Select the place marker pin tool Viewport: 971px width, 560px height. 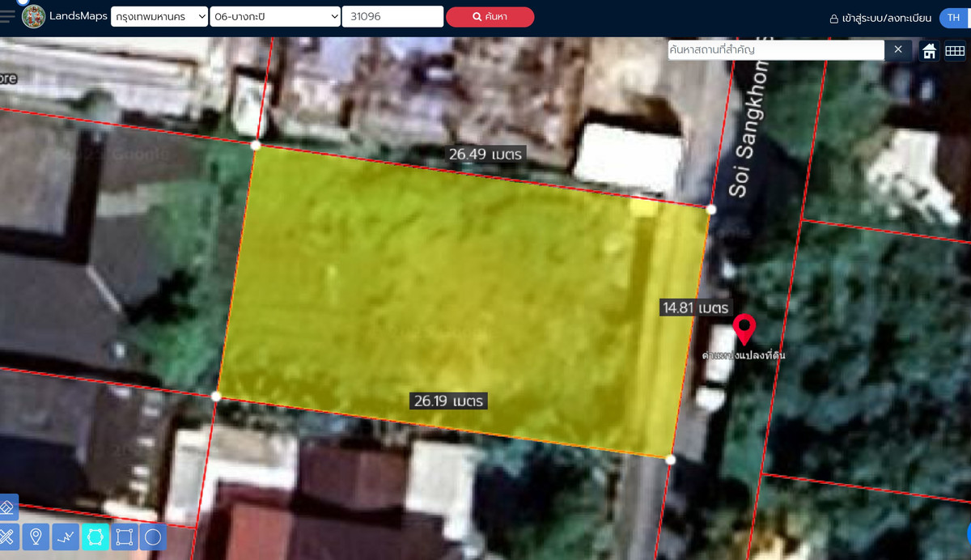tap(36, 537)
